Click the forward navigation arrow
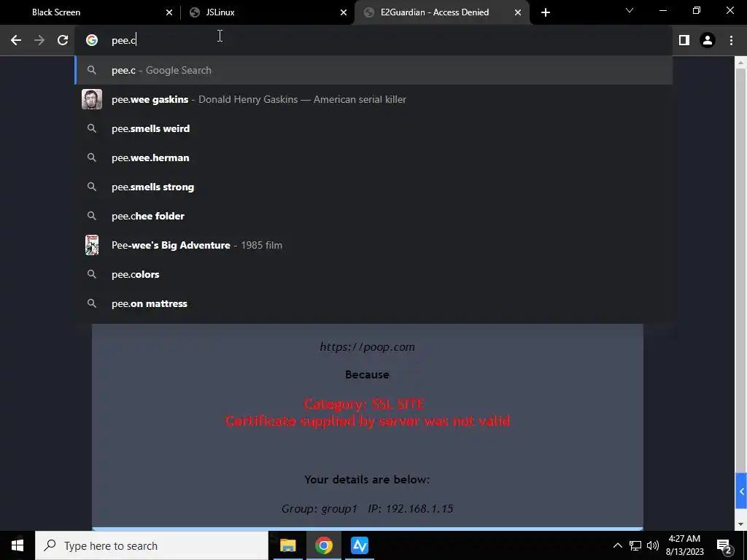This screenshot has width=747, height=560. [x=39, y=41]
